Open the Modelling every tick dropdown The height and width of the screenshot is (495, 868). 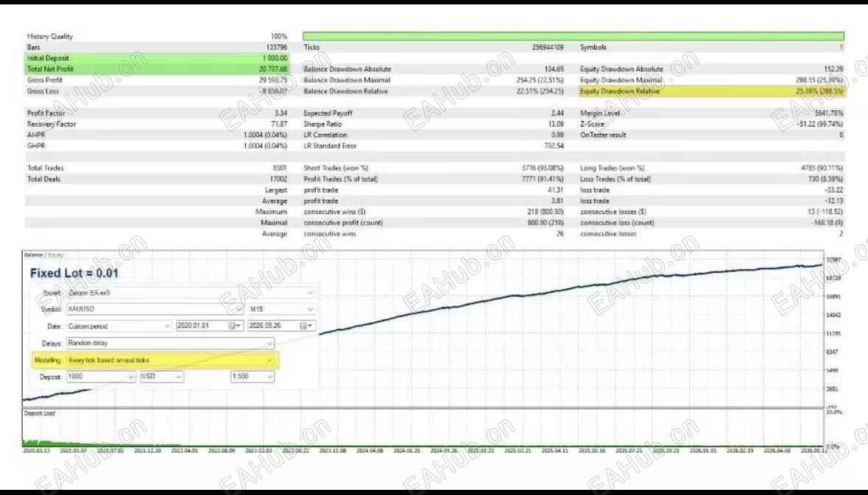coord(269,360)
